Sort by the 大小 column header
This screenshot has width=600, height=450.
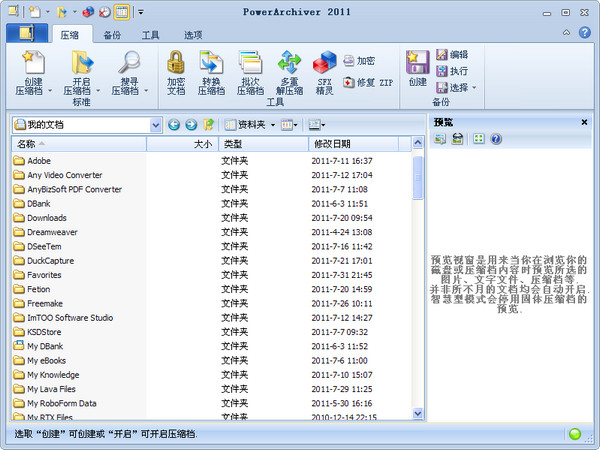coord(183,144)
